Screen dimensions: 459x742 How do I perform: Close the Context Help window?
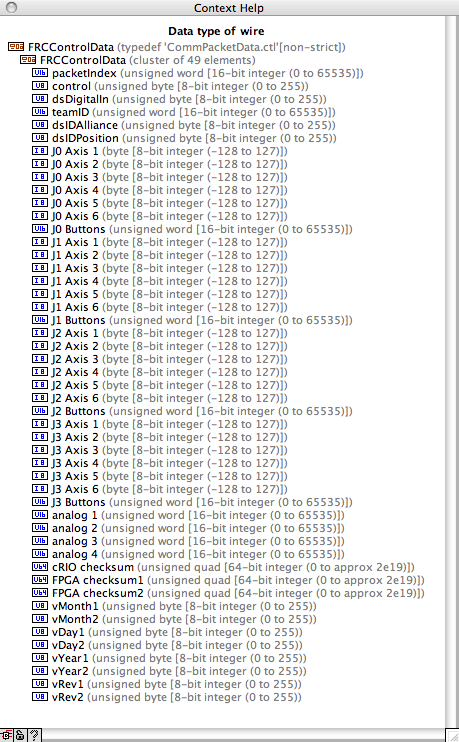click(x=11, y=8)
